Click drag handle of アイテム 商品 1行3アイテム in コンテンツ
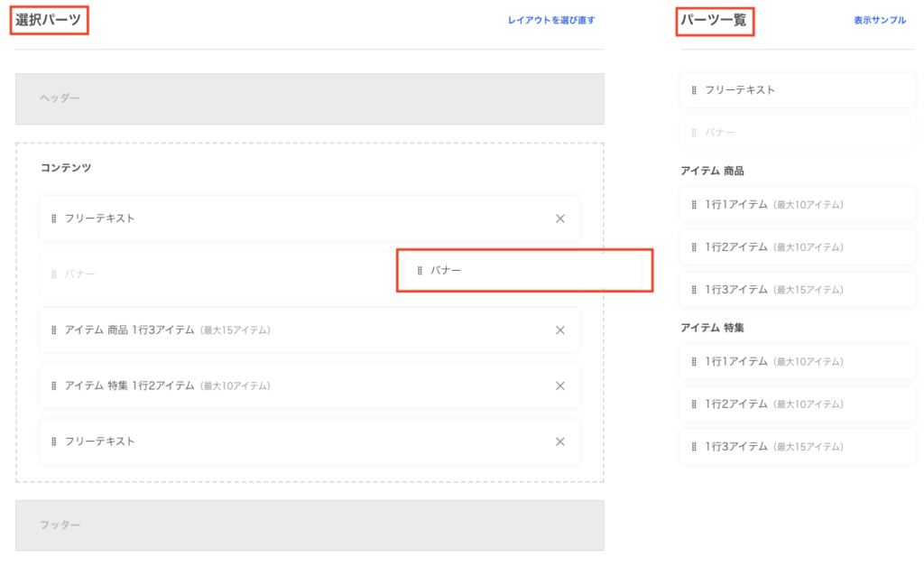Screen dimensions: 924x567 pyautogui.click(x=54, y=330)
